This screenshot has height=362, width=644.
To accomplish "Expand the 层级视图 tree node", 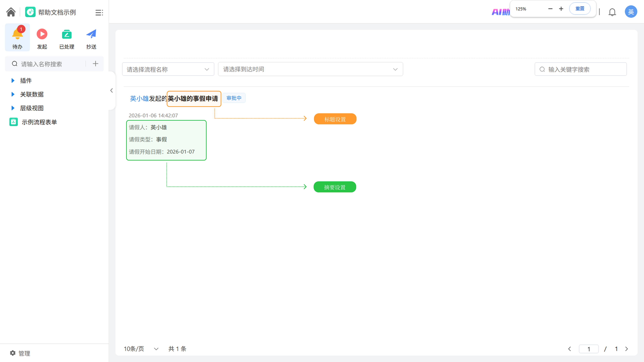I will [x=13, y=108].
